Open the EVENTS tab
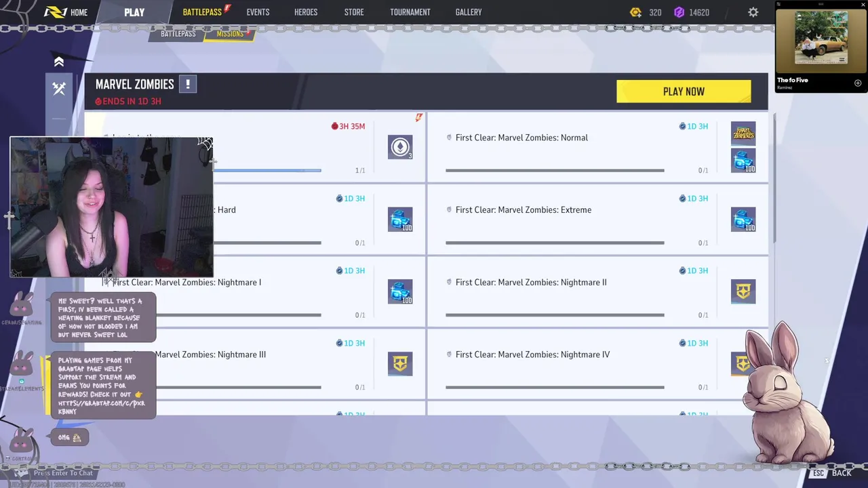The width and height of the screenshot is (868, 488). [258, 12]
